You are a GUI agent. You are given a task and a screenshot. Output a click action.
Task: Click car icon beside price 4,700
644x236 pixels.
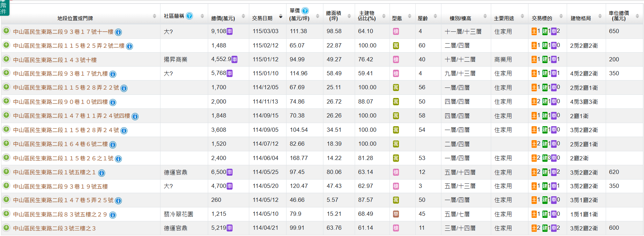click(x=230, y=186)
